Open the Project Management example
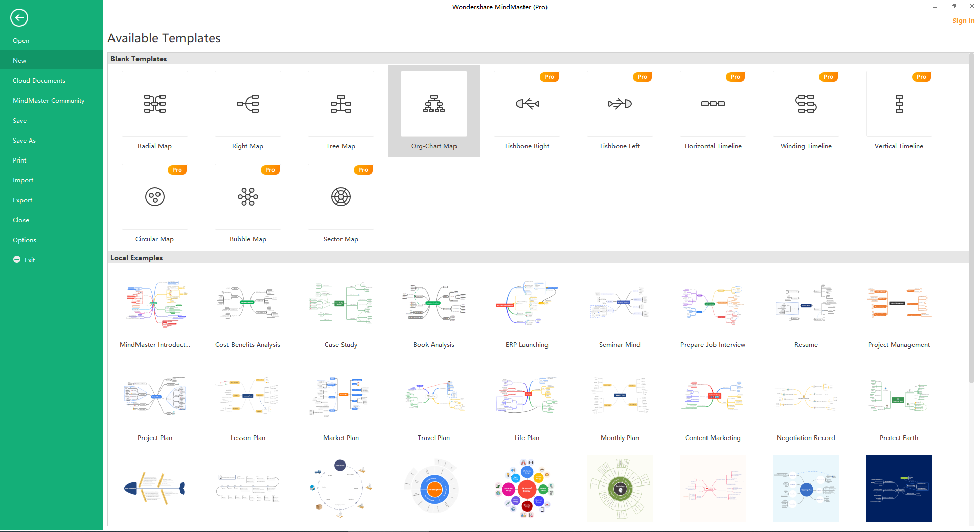 (x=899, y=303)
